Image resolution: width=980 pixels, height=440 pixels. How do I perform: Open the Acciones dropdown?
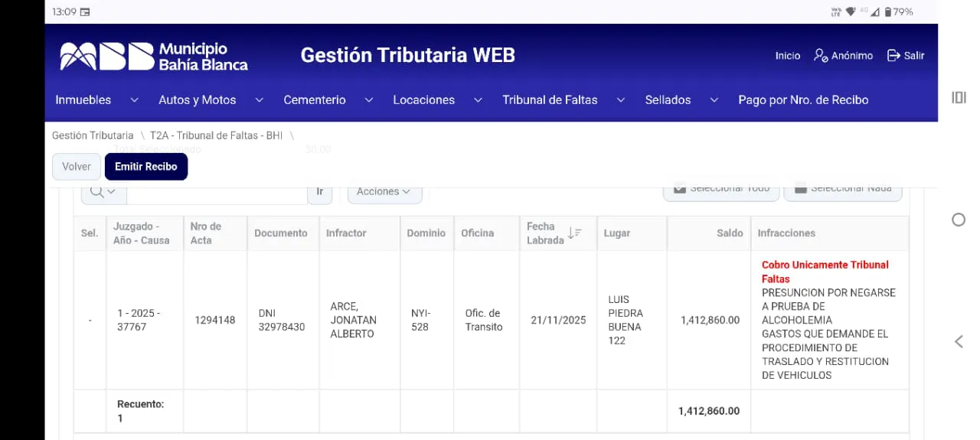pos(384,191)
